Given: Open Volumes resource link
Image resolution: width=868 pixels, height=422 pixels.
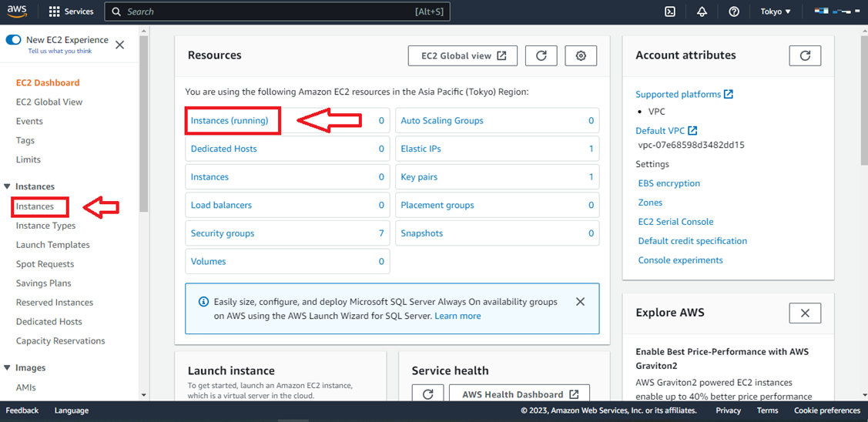Looking at the screenshot, I should pyautogui.click(x=208, y=261).
